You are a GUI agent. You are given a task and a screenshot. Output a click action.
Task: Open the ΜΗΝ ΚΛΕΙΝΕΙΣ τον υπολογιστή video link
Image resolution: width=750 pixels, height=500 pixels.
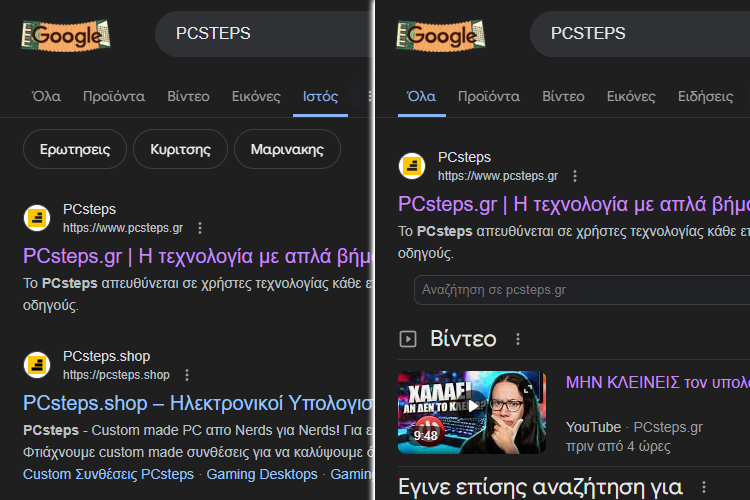coord(657,383)
